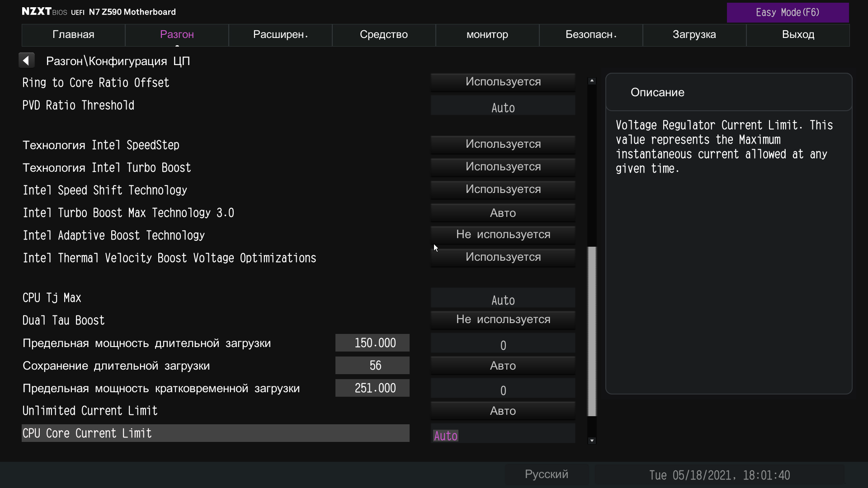Viewport: 868px width, 488px height.
Task: Toggle Ring to Core Ratio Offset
Action: tap(503, 82)
